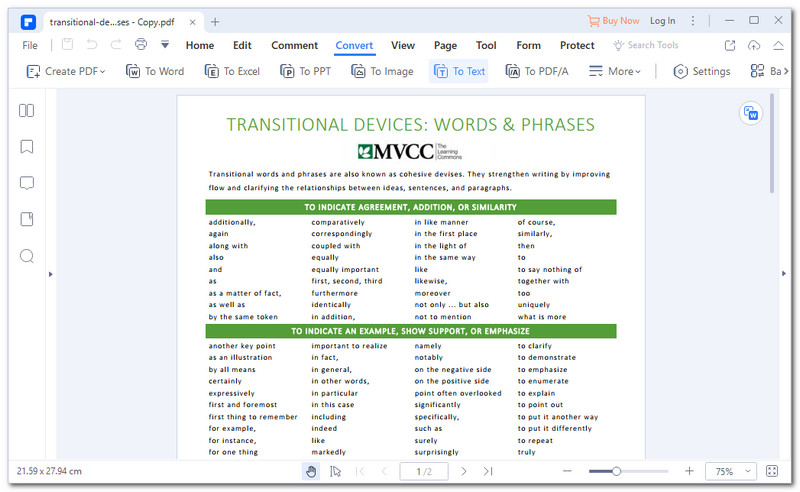Viewport: 800px width, 492px height.
Task: Switch to the select text cursor tool
Action: point(335,471)
